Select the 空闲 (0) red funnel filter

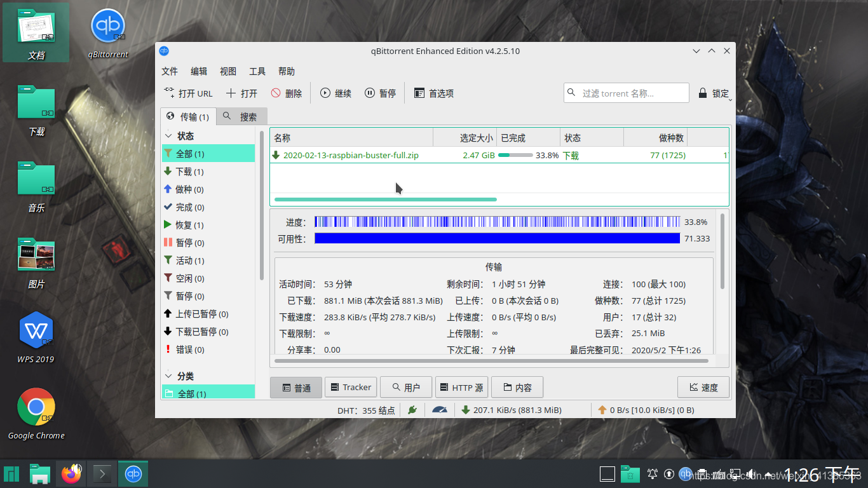208,278
